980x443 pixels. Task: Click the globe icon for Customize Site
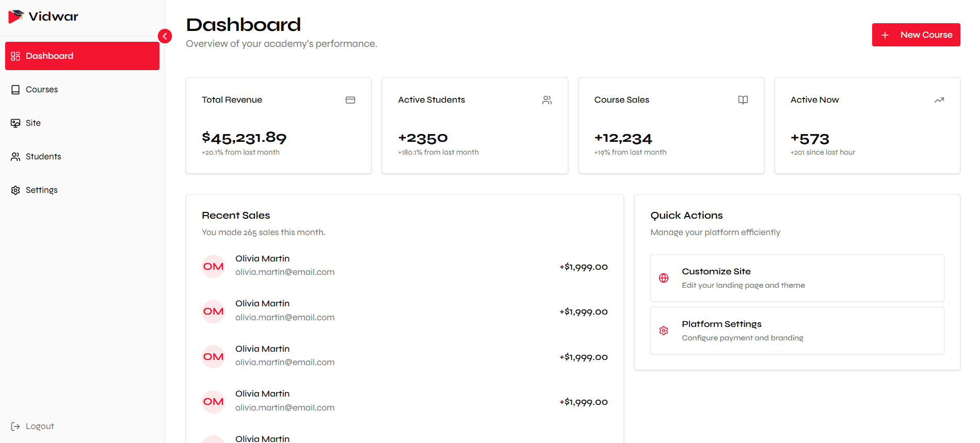click(x=664, y=278)
